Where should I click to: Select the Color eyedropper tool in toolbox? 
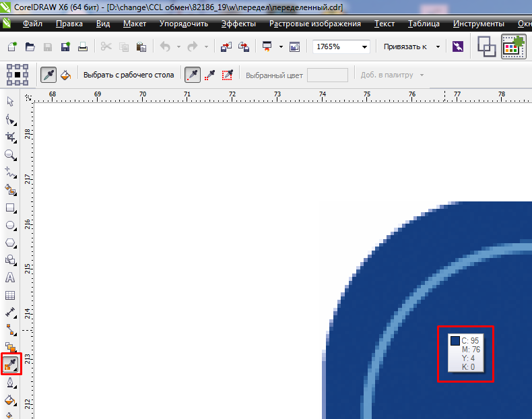11,364
